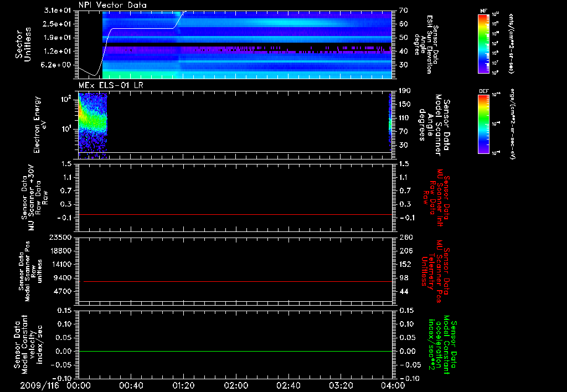The width and height of the screenshot is (567, 392).
Task: Click the Electron Energy eV axis title
Action: [x=40, y=125]
